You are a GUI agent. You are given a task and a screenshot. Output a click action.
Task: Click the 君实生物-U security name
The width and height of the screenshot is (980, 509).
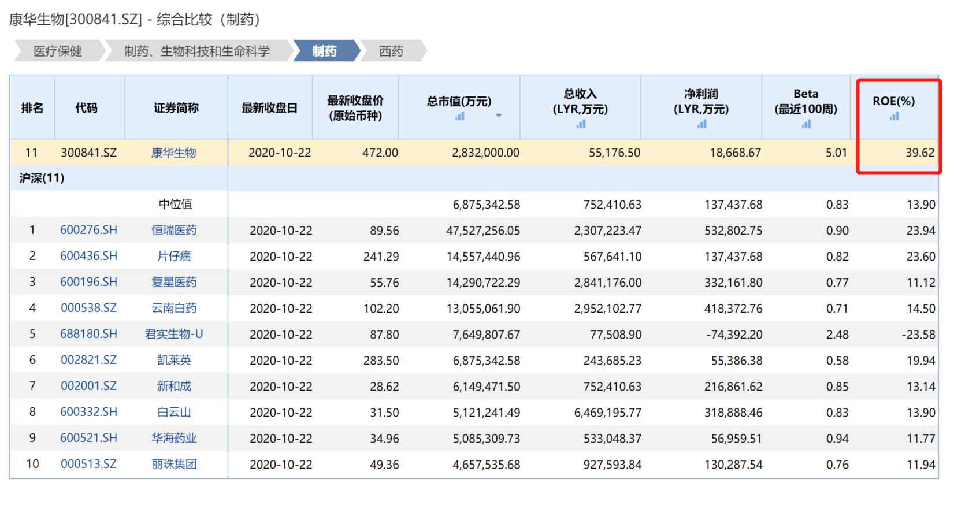(x=174, y=334)
